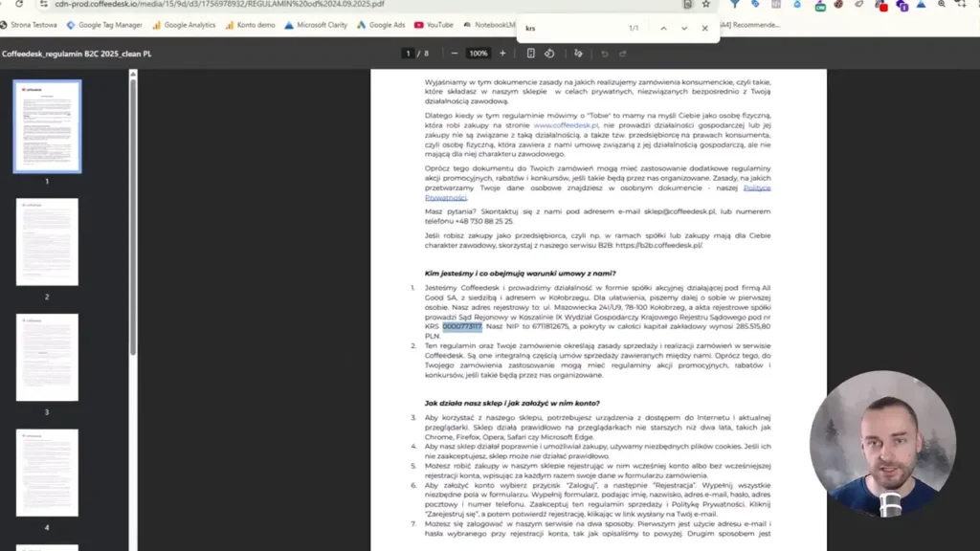Click the https://b2b.coffeedesk.pl/ address text
Viewport: 980px width, 551px height.
pyautogui.click(x=658, y=246)
